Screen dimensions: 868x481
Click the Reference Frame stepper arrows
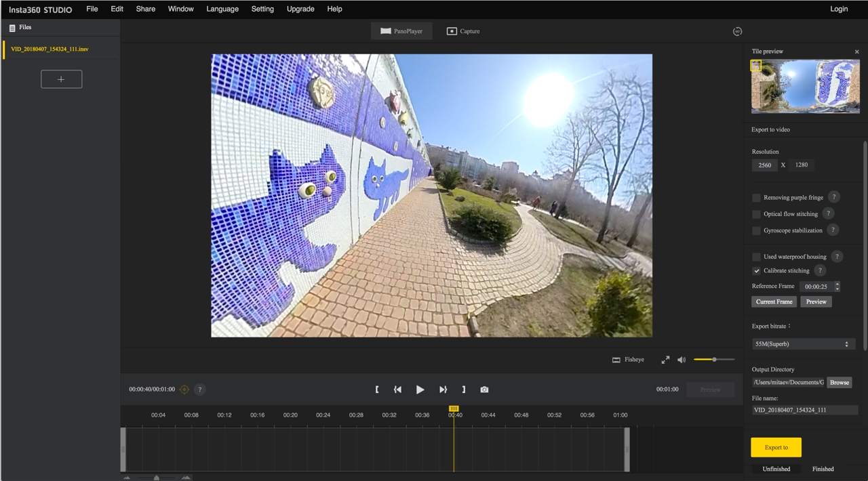point(837,287)
